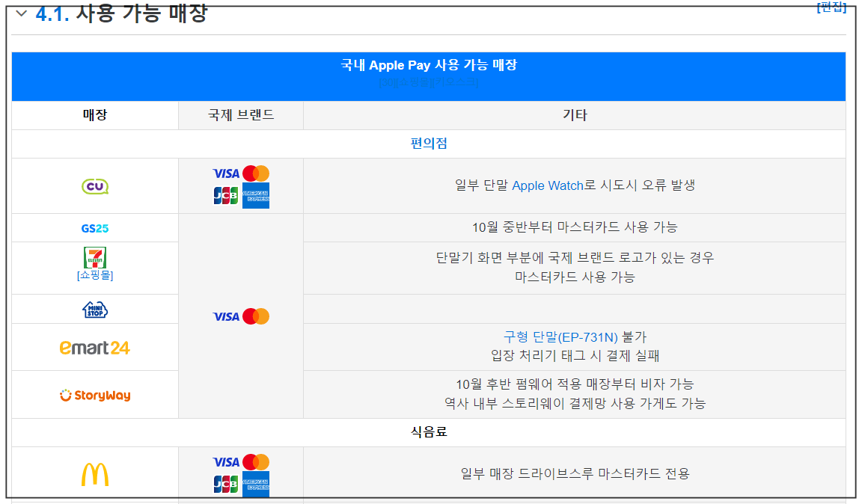Click the 기타 column header
Screen dimensions: 862x504
[x=575, y=115]
